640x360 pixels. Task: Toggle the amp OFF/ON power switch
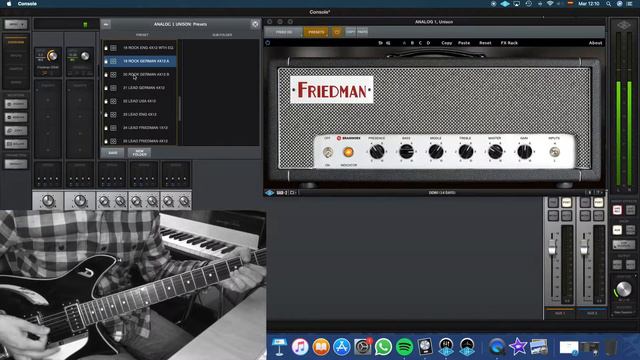click(x=328, y=152)
